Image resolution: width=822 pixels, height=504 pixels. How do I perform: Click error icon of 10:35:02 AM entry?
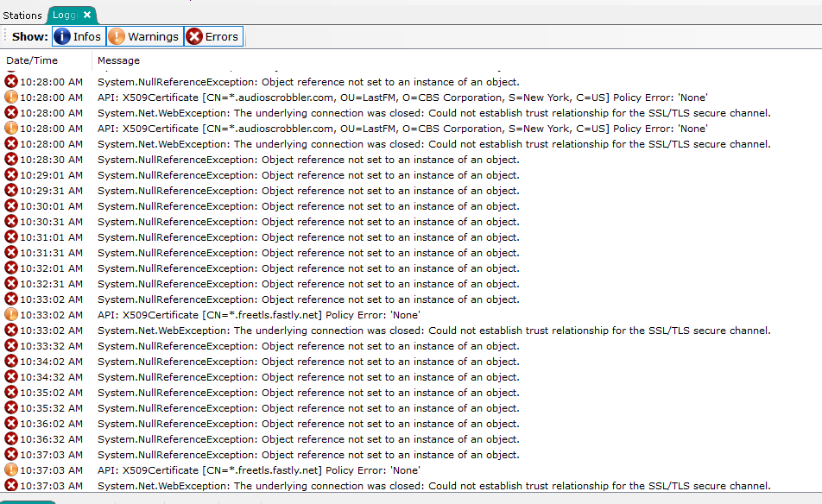coord(11,393)
